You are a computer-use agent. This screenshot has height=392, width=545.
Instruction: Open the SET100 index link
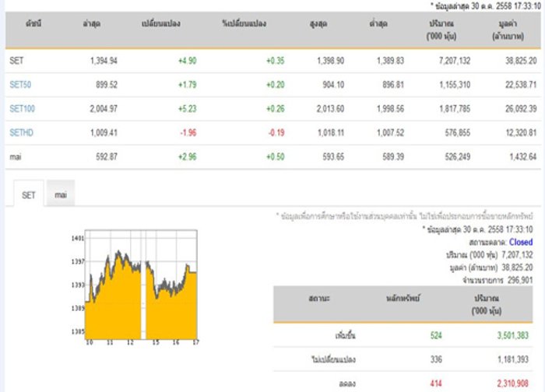tap(23, 109)
